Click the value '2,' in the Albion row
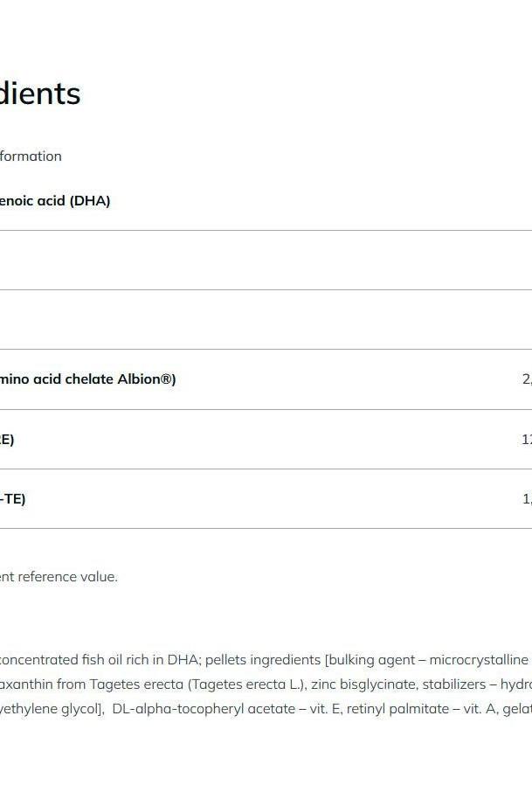 (526, 379)
